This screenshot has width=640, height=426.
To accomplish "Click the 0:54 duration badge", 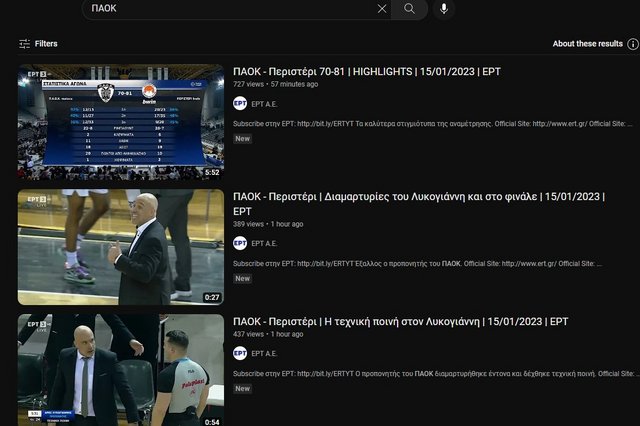I will (212, 422).
